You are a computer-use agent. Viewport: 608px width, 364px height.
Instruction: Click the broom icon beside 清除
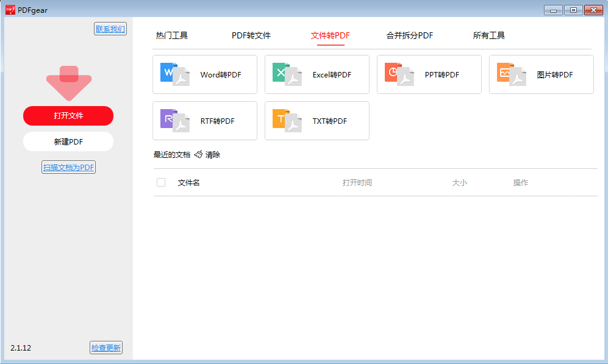pyautogui.click(x=198, y=155)
